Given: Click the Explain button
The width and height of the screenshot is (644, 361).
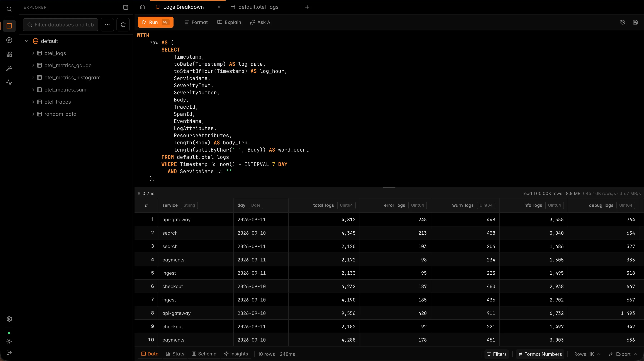Looking at the screenshot, I should click(229, 22).
